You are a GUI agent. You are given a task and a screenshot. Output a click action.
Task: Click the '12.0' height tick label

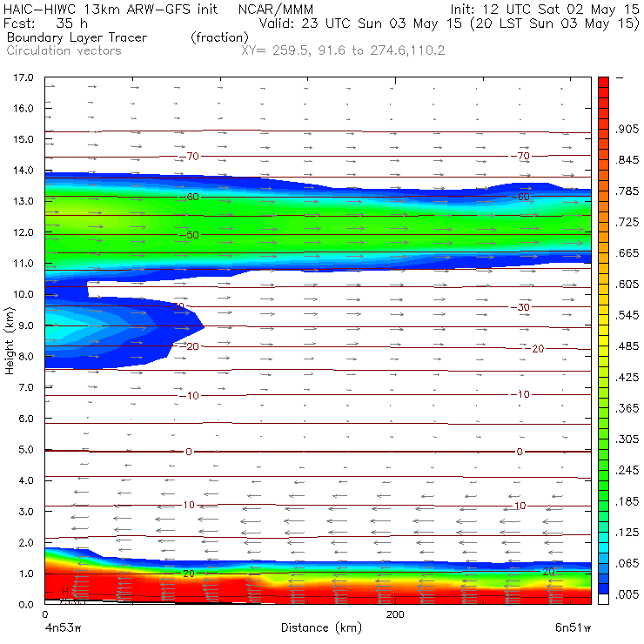[23, 232]
